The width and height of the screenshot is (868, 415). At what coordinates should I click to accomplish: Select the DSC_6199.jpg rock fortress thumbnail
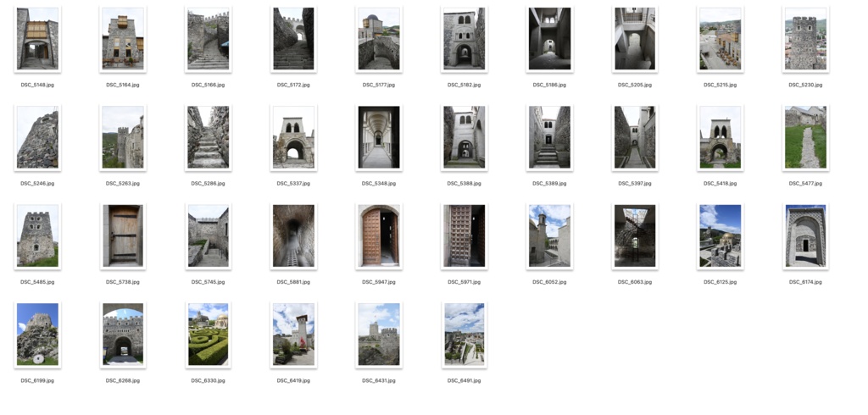37,335
